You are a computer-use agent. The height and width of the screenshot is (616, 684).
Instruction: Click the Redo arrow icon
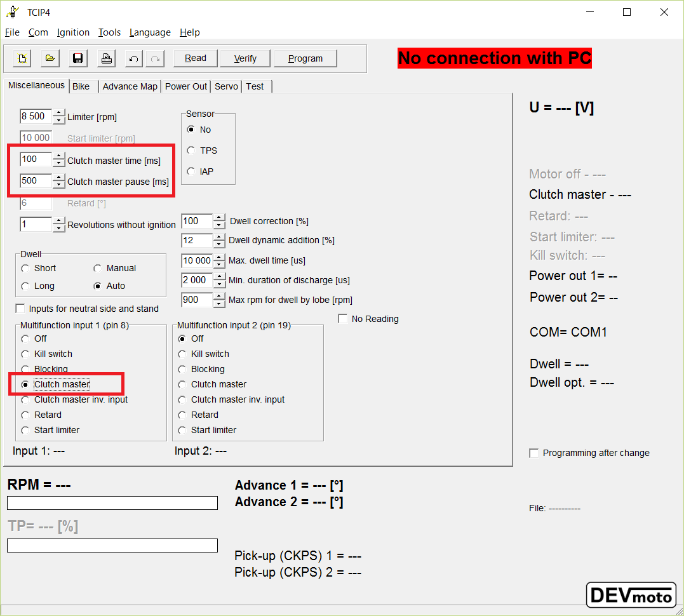(154, 58)
